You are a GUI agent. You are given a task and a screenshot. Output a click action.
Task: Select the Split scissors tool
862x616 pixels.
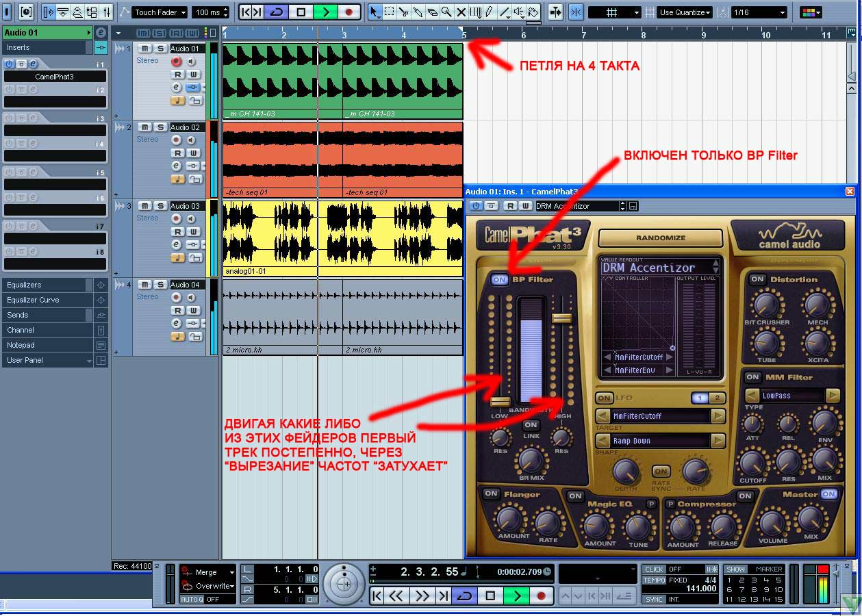[x=403, y=12]
